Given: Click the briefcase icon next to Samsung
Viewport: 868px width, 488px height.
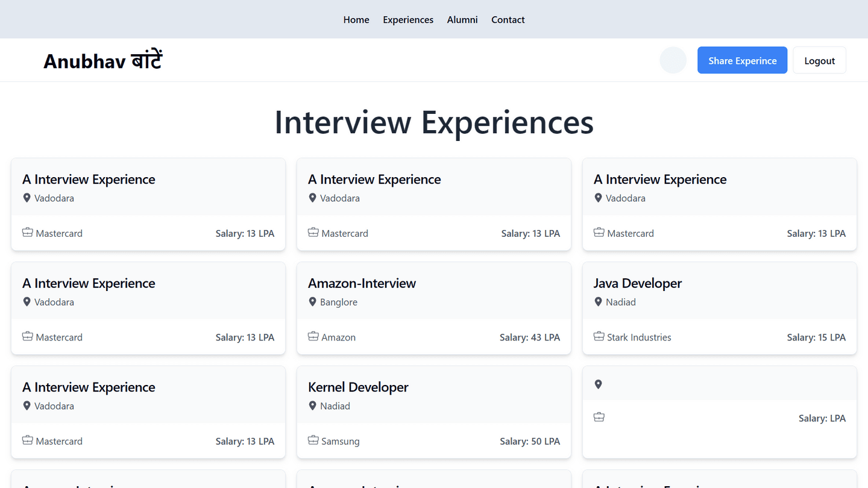Looking at the screenshot, I should pyautogui.click(x=313, y=440).
